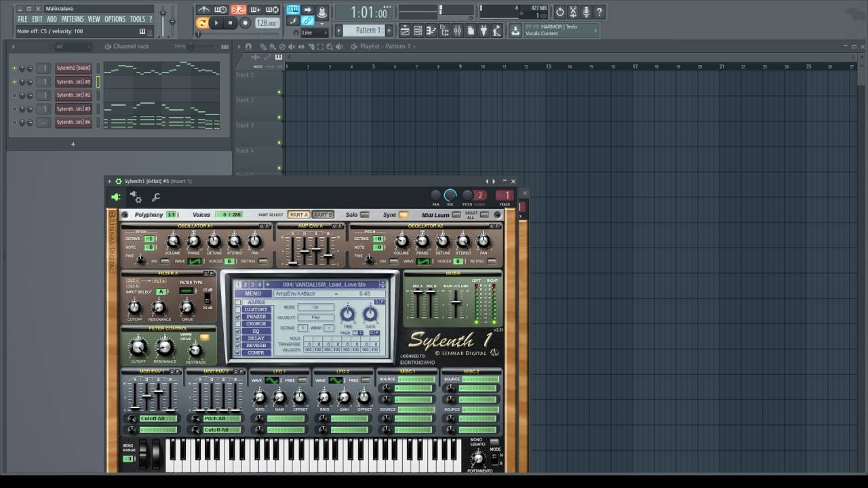Select the Playlist paint brush tool
868x488 pixels.
[273, 47]
